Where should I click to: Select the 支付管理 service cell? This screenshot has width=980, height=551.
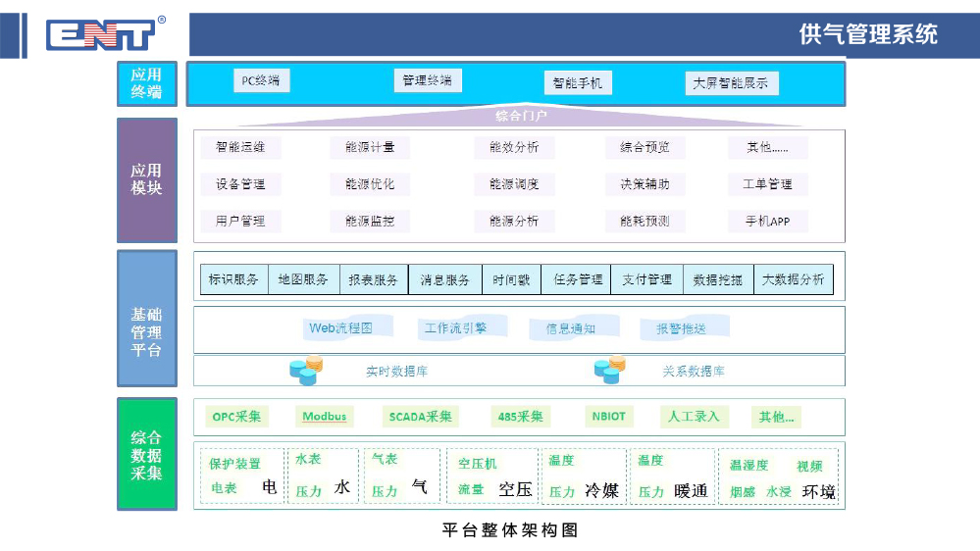pyautogui.click(x=646, y=279)
